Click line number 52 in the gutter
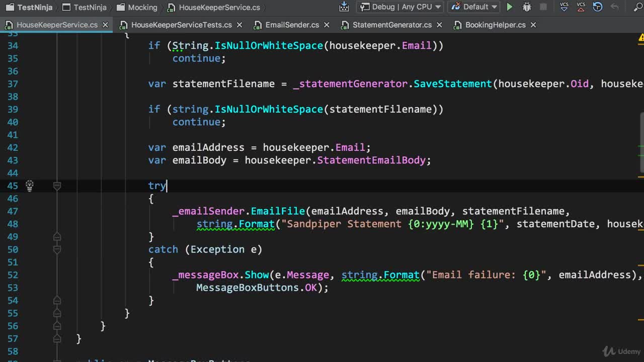Image resolution: width=644 pixels, height=362 pixels. (13, 275)
